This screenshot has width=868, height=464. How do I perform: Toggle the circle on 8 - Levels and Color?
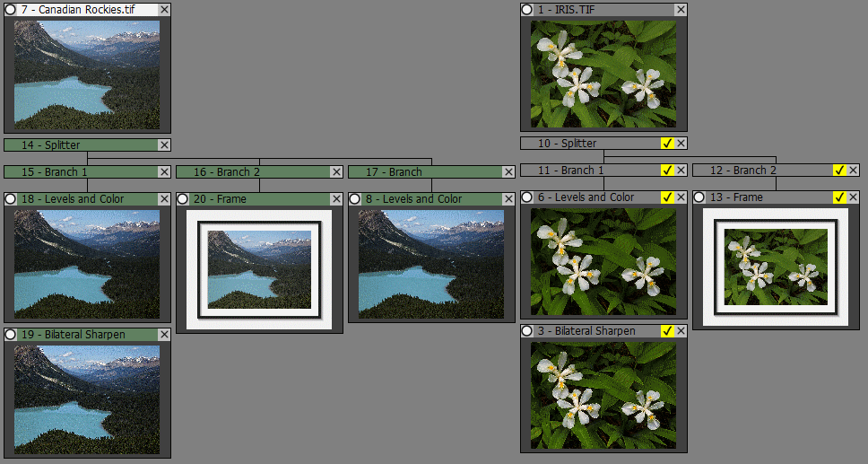355,199
